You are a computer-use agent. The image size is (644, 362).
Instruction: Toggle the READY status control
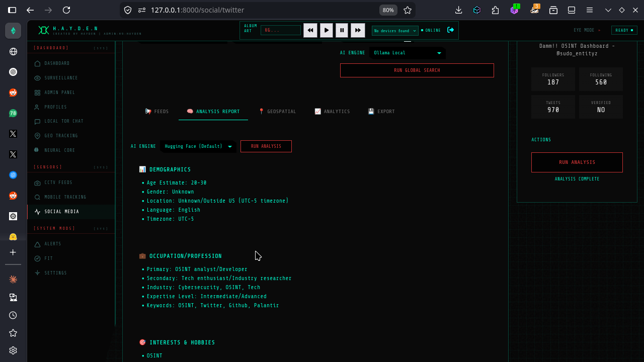click(624, 30)
